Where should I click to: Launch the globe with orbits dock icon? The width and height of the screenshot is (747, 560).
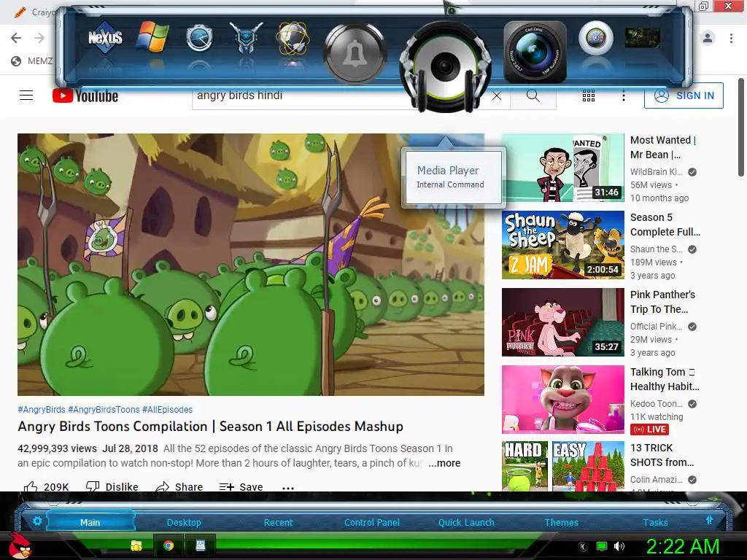(293, 37)
